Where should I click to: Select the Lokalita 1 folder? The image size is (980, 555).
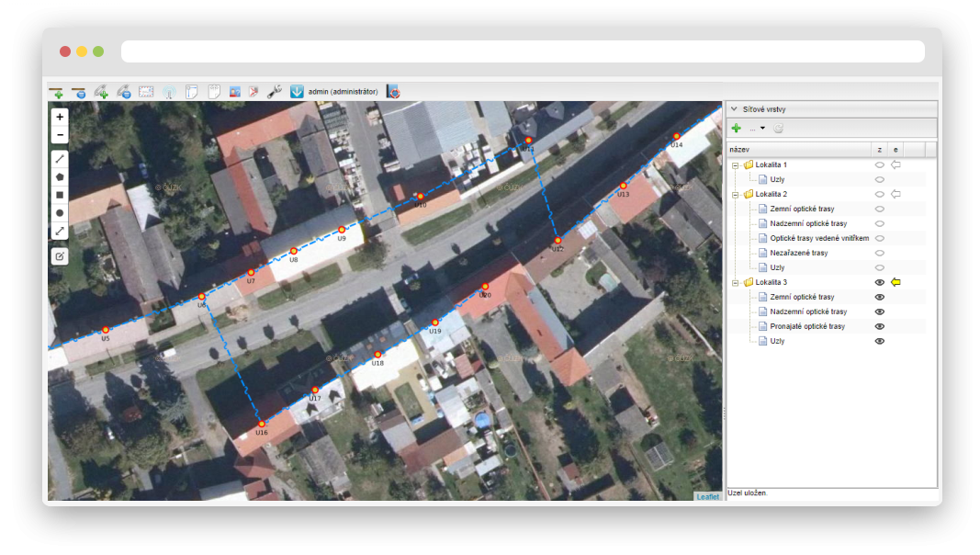[771, 164]
